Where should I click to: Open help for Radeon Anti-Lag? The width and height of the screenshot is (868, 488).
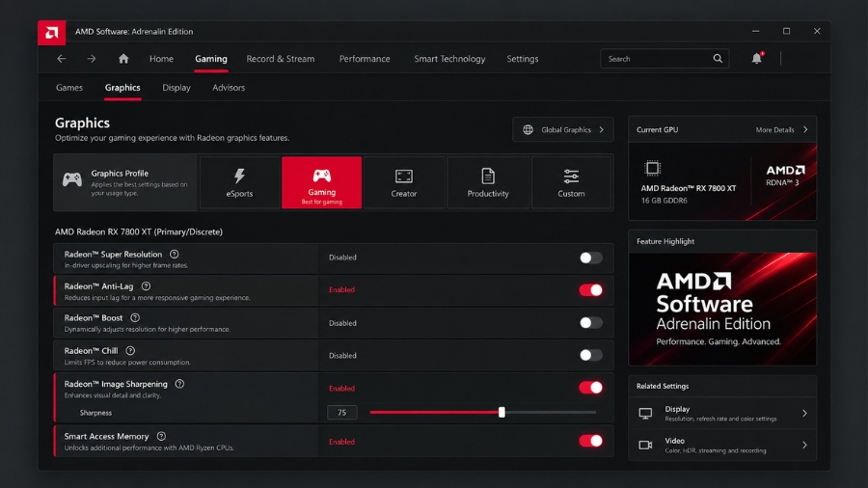(147, 286)
